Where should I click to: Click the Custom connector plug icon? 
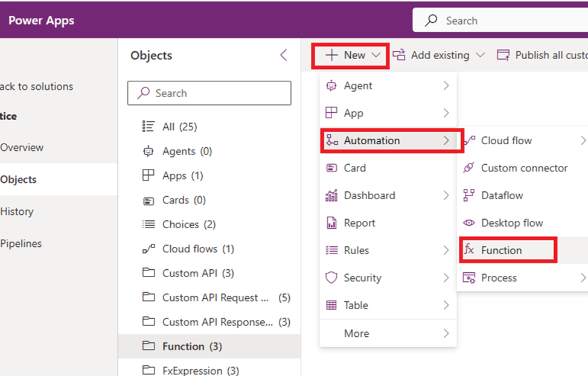pos(468,168)
